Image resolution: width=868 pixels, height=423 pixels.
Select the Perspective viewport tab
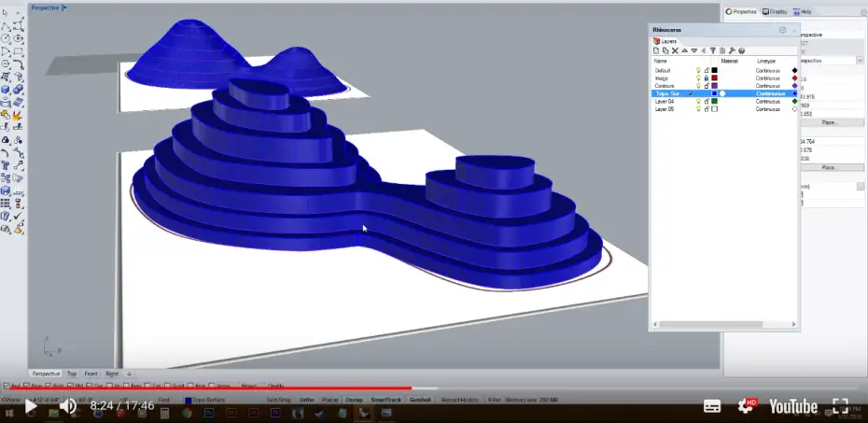[x=46, y=374]
